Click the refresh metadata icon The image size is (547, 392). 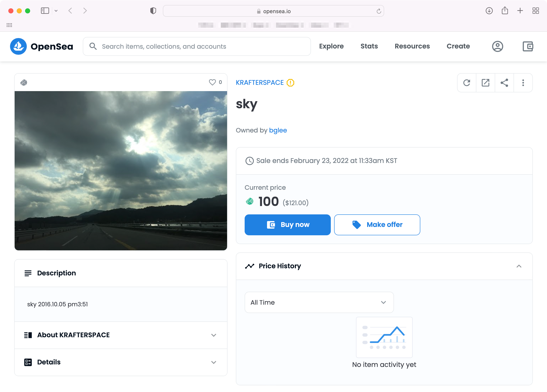pos(466,83)
